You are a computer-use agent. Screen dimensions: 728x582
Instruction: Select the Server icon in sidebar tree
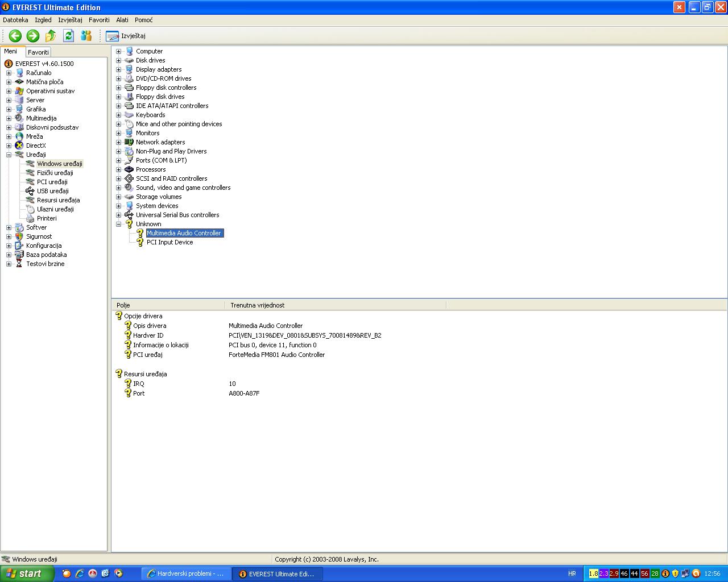point(19,100)
